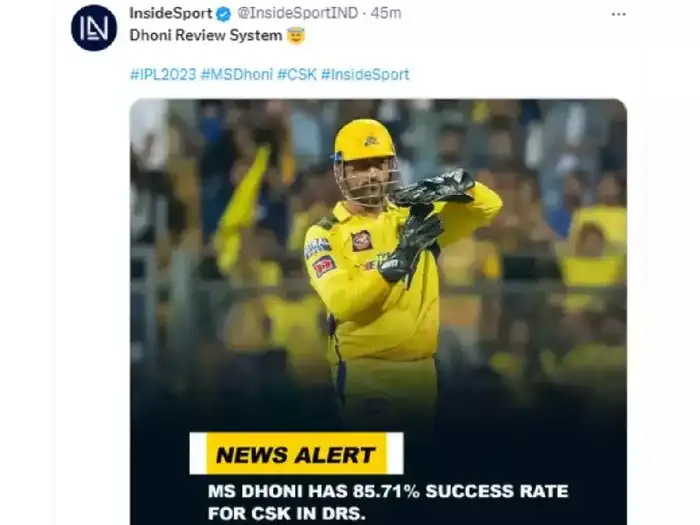Click the halo emoji after tweet text
This screenshot has height=525, width=700.
click(295, 36)
